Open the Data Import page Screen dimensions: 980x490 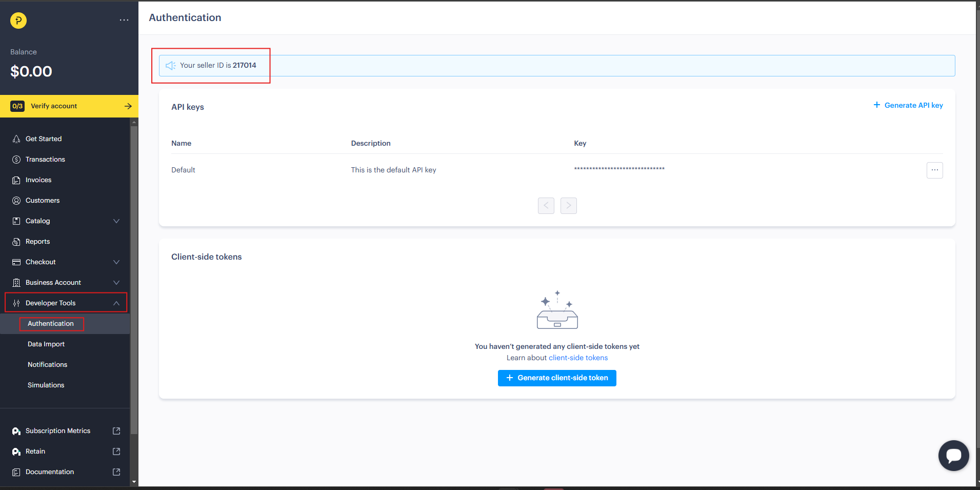(x=46, y=344)
